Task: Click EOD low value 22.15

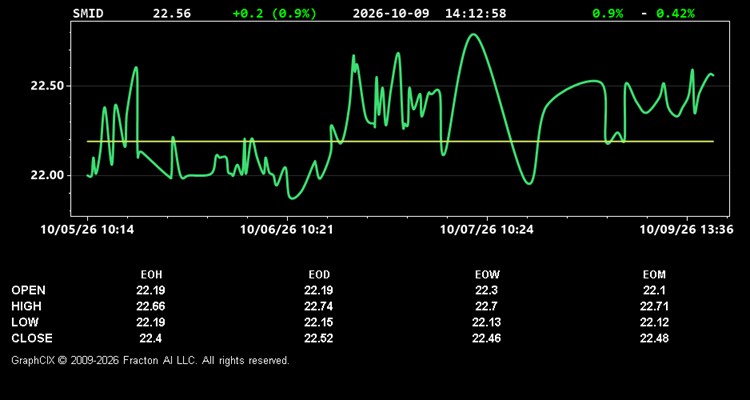Action: 319,322
